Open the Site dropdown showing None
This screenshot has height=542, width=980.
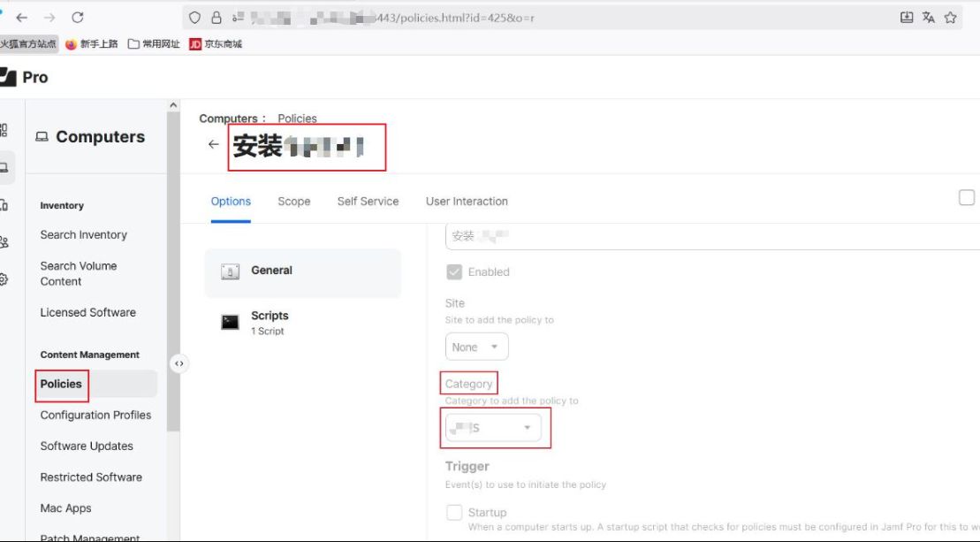tap(476, 347)
